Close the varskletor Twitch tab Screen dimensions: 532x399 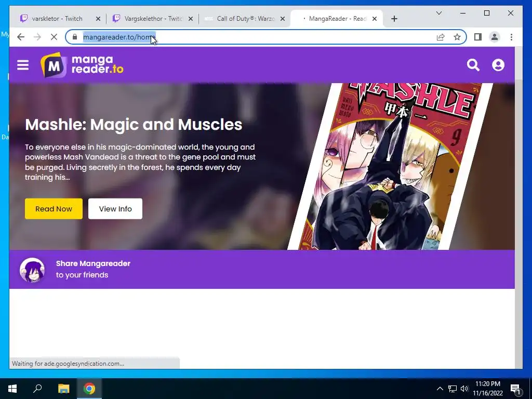(x=98, y=19)
